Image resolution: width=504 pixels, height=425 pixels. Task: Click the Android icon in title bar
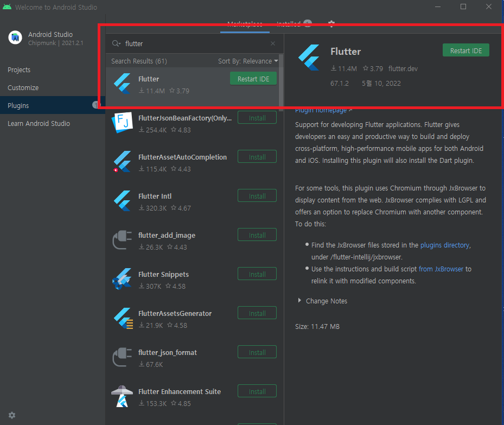(7, 7)
